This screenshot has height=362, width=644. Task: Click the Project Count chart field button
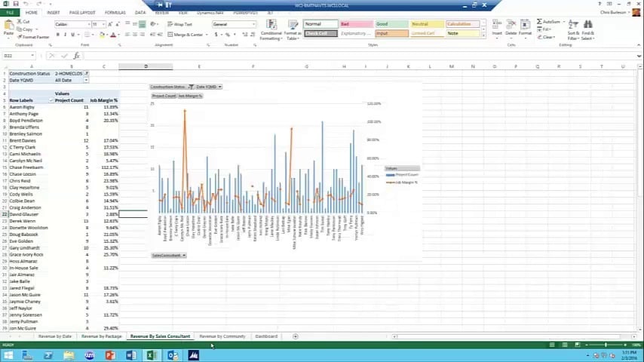point(164,96)
